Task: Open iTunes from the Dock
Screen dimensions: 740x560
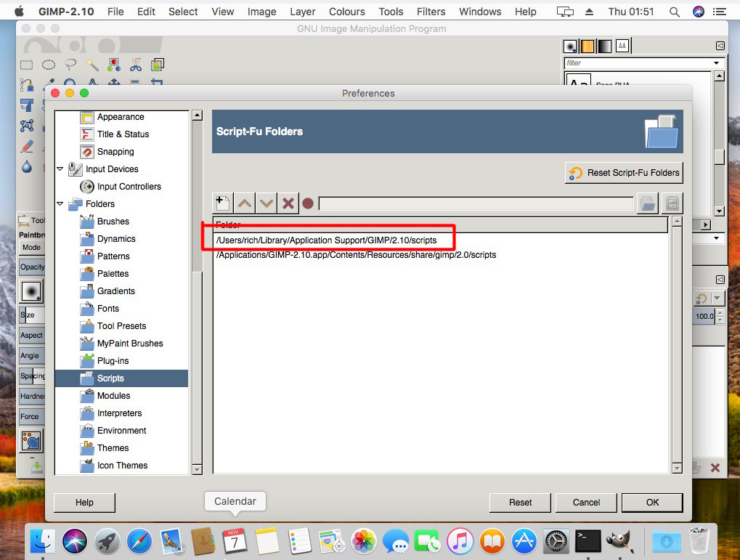Action: click(460, 540)
